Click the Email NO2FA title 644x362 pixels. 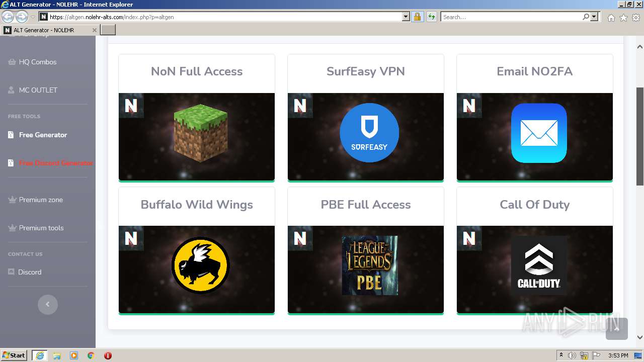pos(535,71)
